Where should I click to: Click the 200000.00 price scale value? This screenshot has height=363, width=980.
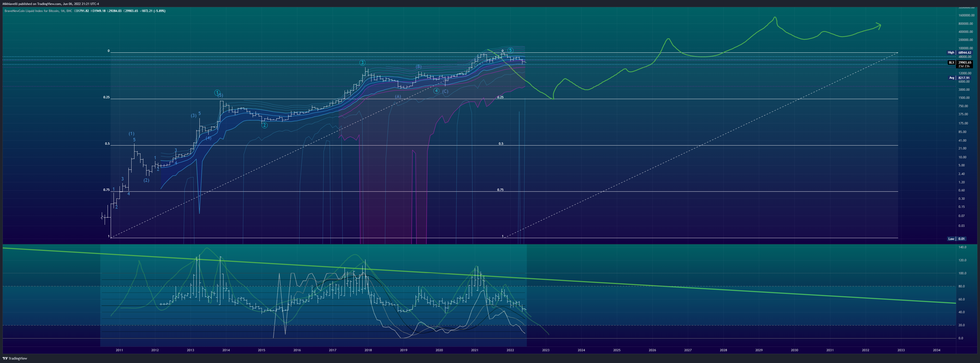click(966, 40)
